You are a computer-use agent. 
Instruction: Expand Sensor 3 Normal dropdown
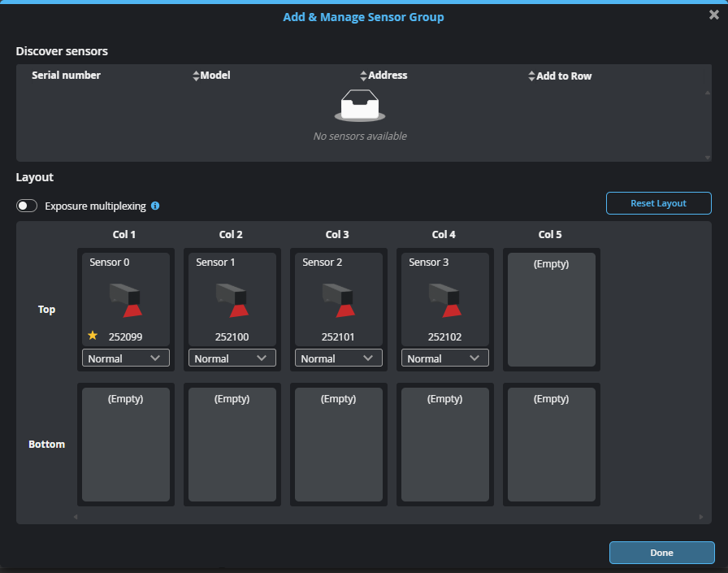click(445, 358)
